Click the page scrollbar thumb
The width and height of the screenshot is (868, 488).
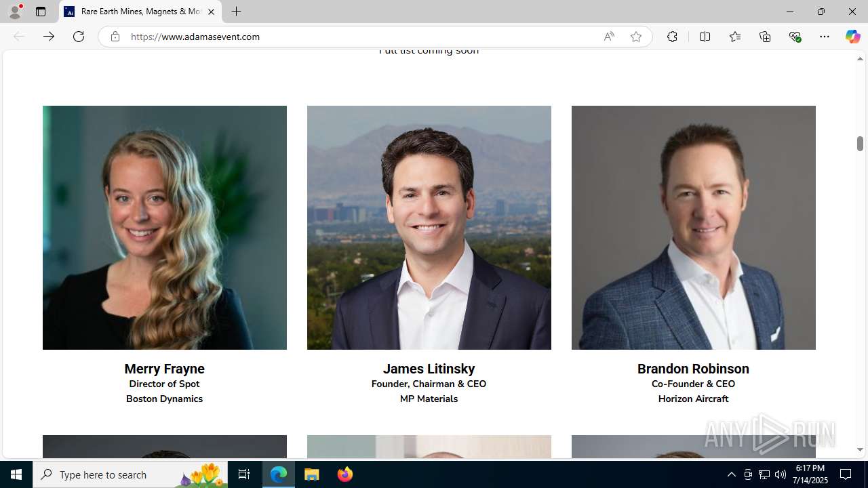[x=860, y=143]
